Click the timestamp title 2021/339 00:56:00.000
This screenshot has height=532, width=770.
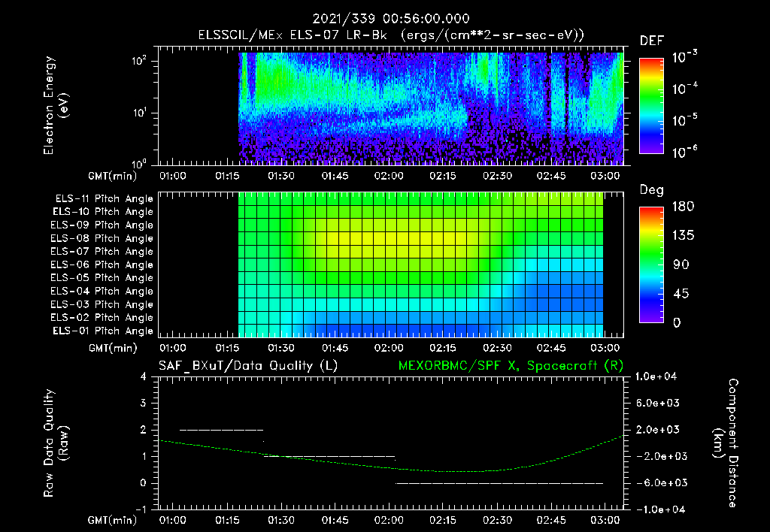coord(391,19)
